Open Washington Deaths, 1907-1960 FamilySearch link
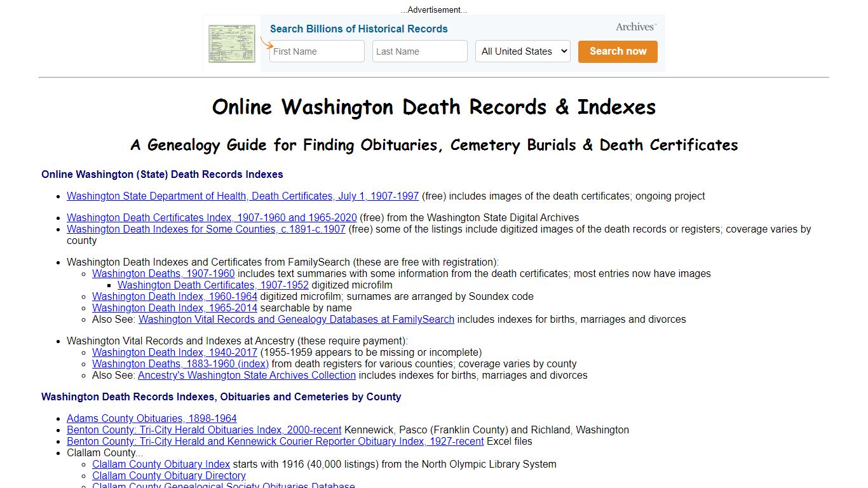The image size is (868, 488). pyautogui.click(x=163, y=273)
